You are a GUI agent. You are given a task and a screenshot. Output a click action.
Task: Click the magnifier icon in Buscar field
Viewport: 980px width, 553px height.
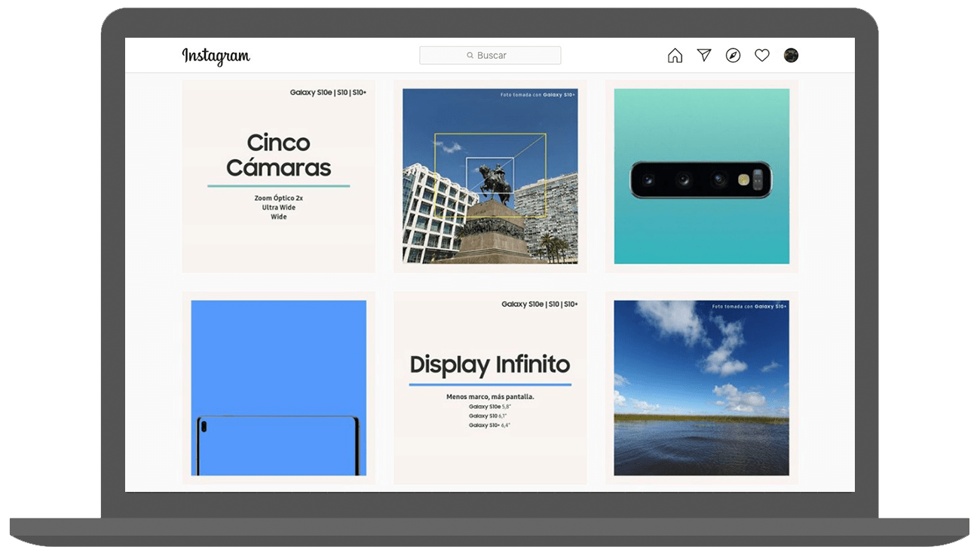[470, 56]
